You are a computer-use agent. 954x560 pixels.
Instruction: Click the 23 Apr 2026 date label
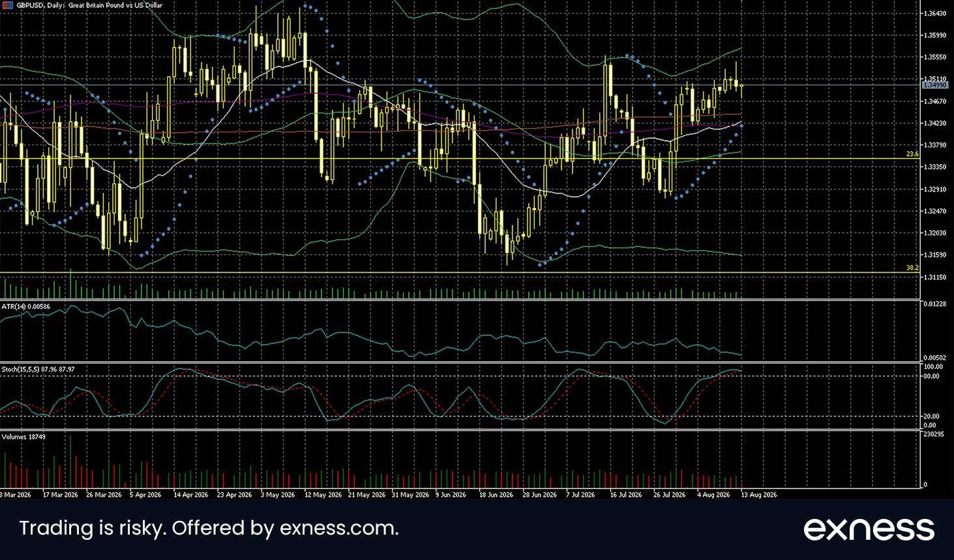[x=235, y=495]
